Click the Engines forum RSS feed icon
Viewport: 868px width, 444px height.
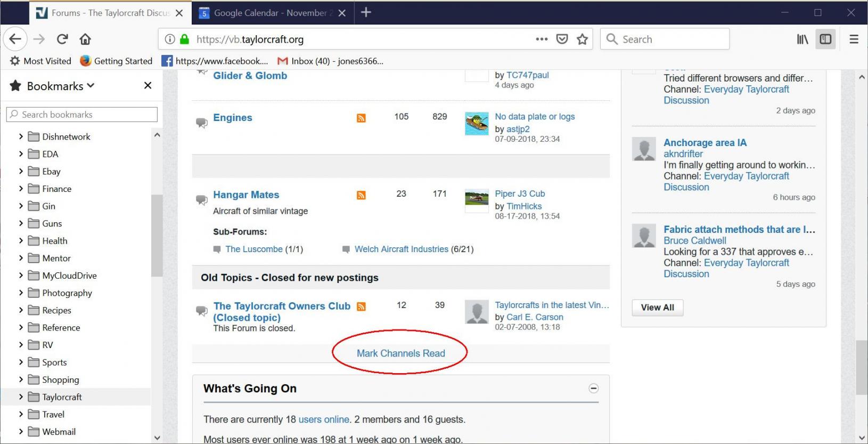(x=361, y=118)
